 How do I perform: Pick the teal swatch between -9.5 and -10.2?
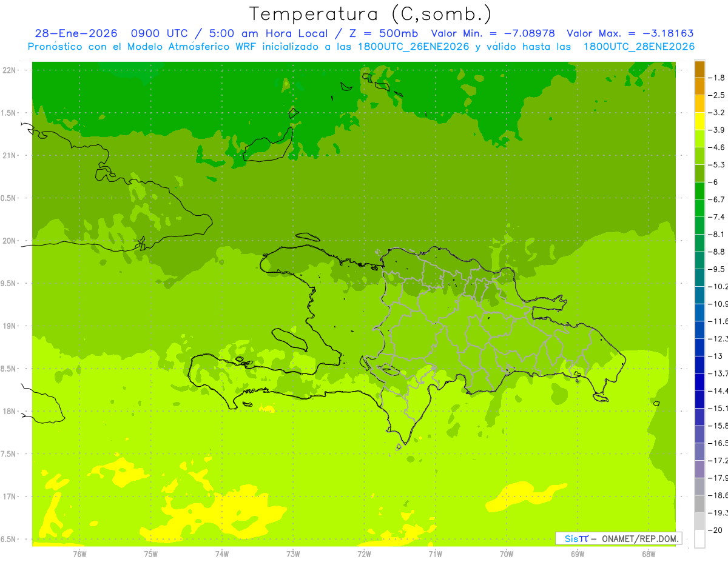[x=699, y=278]
